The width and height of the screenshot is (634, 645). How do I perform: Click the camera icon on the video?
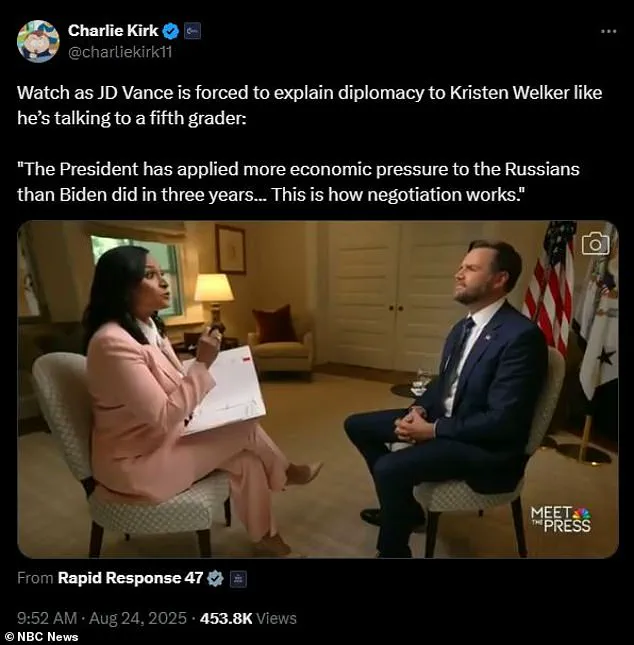coord(595,244)
